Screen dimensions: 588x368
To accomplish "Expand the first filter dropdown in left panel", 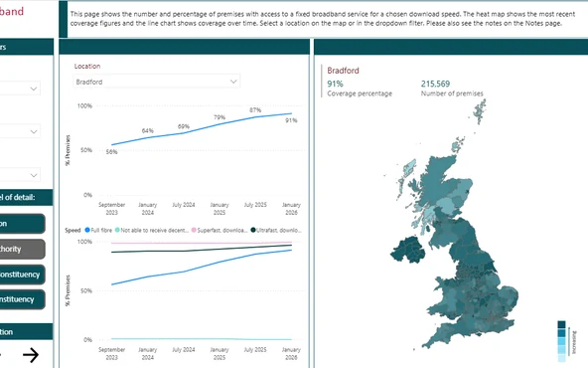I will 20,89.
